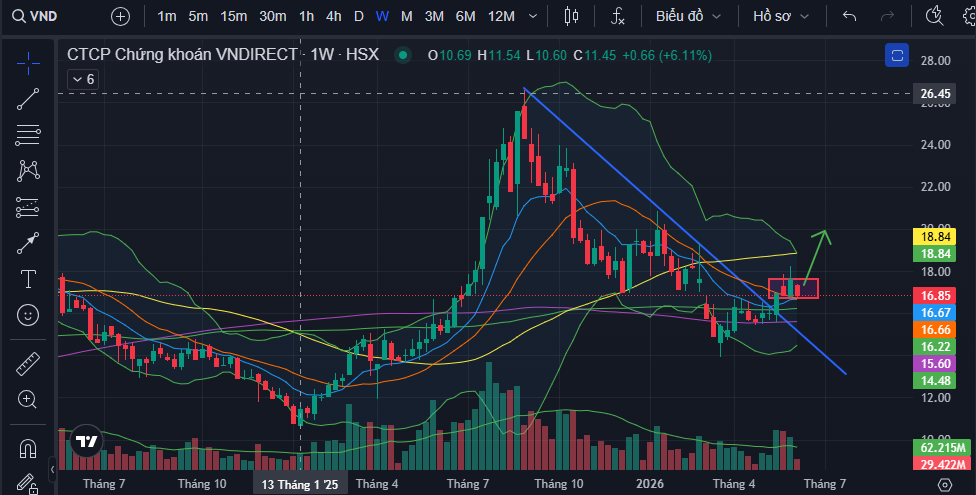Select the arrow annotation tool
Image resolution: width=976 pixels, height=495 pixels.
[x=28, y=243]
